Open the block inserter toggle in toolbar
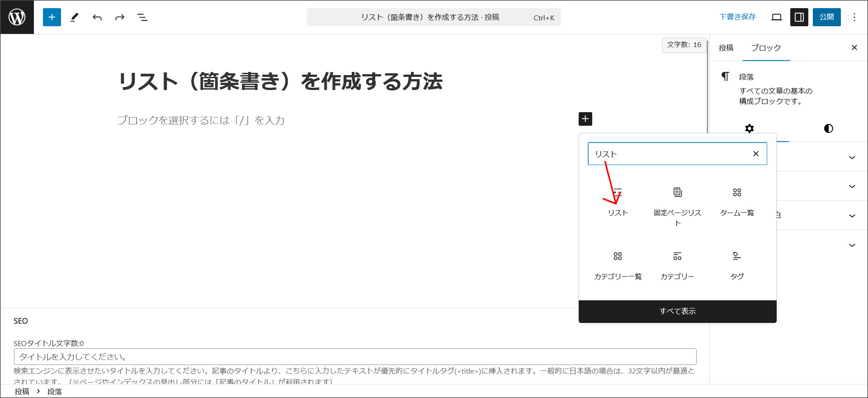Image resolution: width=868 pixels, height=398 pixels. click(x=52, y=17)
